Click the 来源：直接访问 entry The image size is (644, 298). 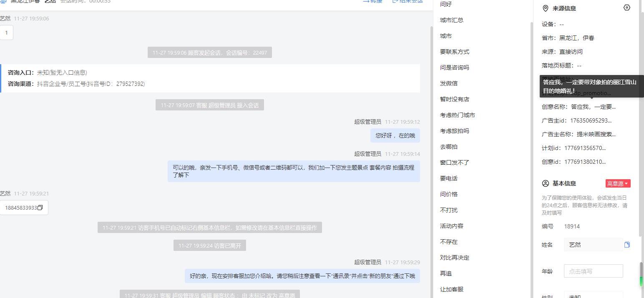click(x=562, y=52)
